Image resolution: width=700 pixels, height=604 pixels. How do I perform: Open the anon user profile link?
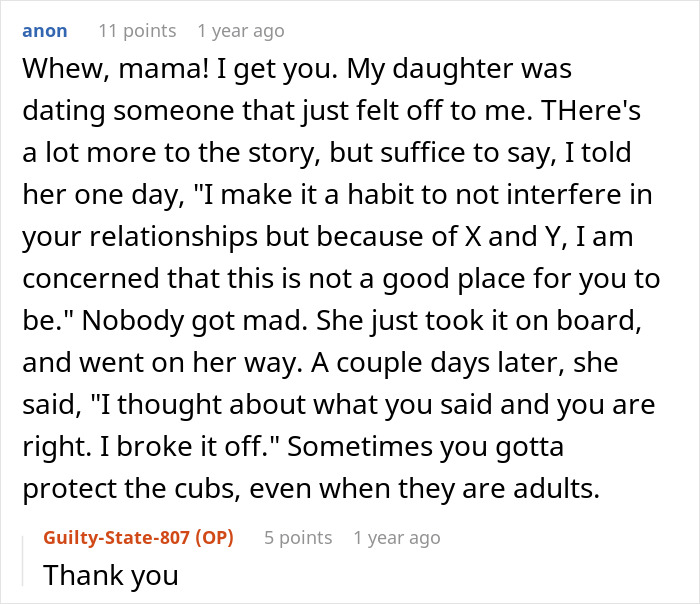[45, 30]
